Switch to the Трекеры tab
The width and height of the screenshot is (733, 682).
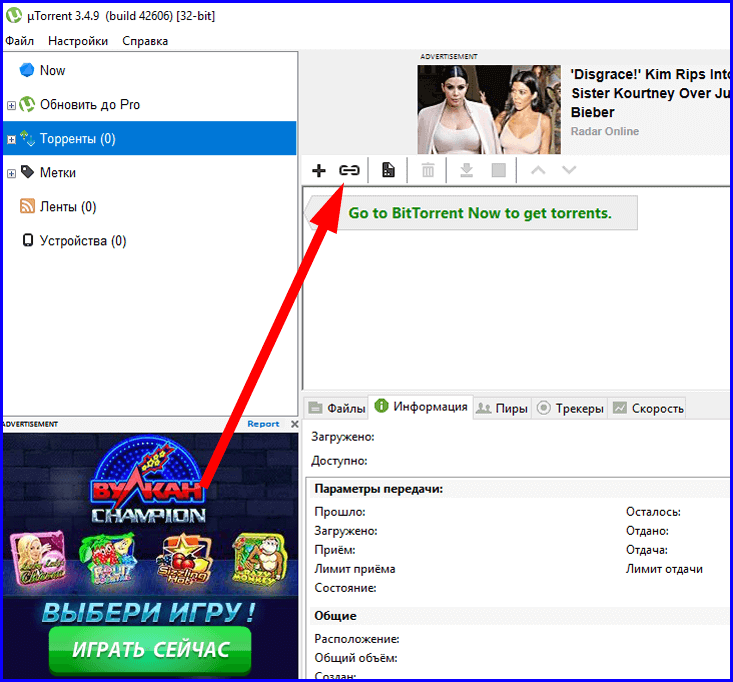[570, 408]
